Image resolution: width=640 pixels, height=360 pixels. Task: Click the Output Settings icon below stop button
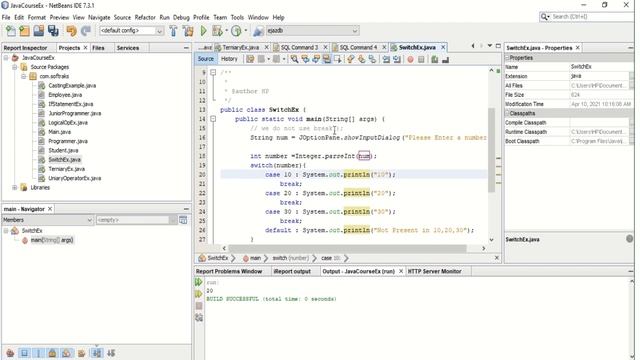(x=199, y=318)
